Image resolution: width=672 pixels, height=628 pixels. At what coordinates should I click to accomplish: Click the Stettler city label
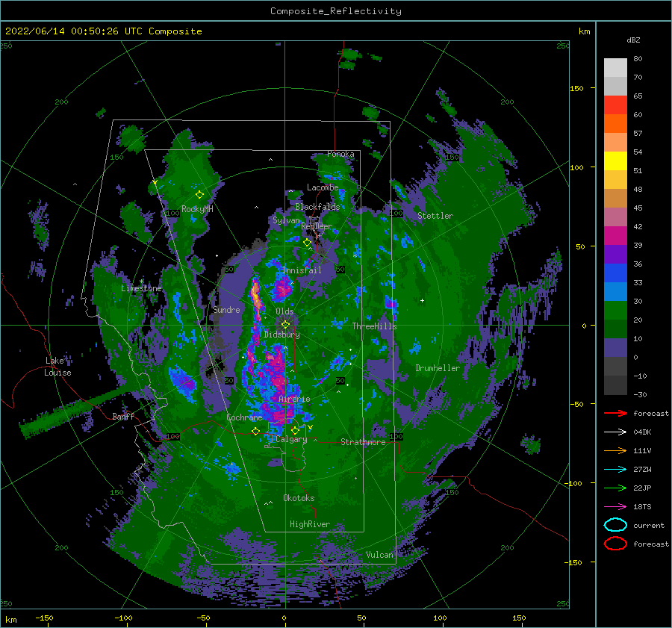(x=435, y=216)
